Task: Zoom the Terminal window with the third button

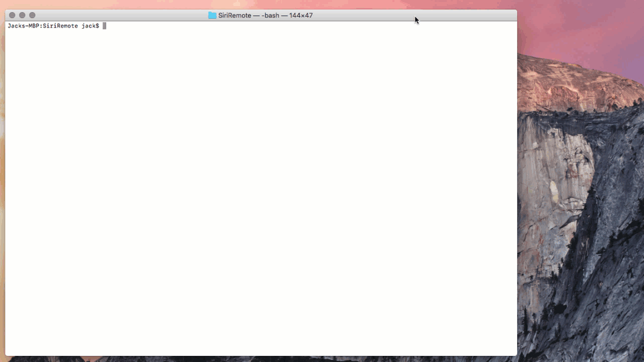Action: (32, 15)
